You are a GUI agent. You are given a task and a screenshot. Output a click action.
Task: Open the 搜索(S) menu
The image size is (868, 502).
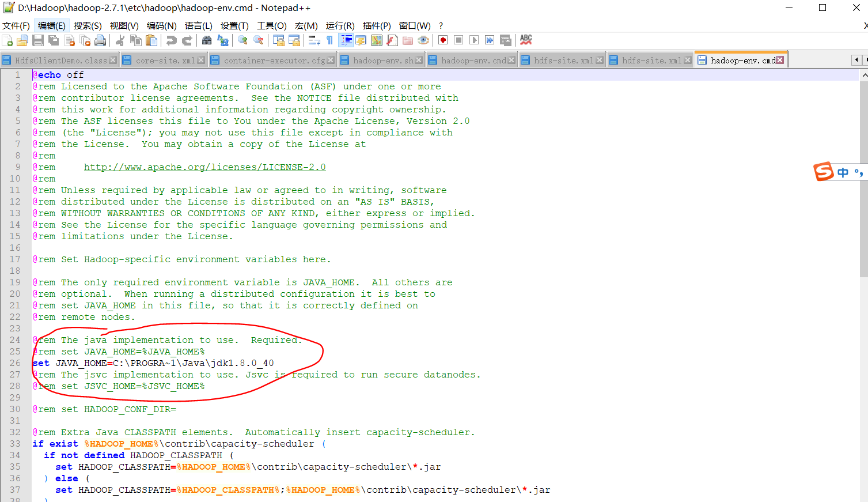pyautogui.click(x=87, y=25)
